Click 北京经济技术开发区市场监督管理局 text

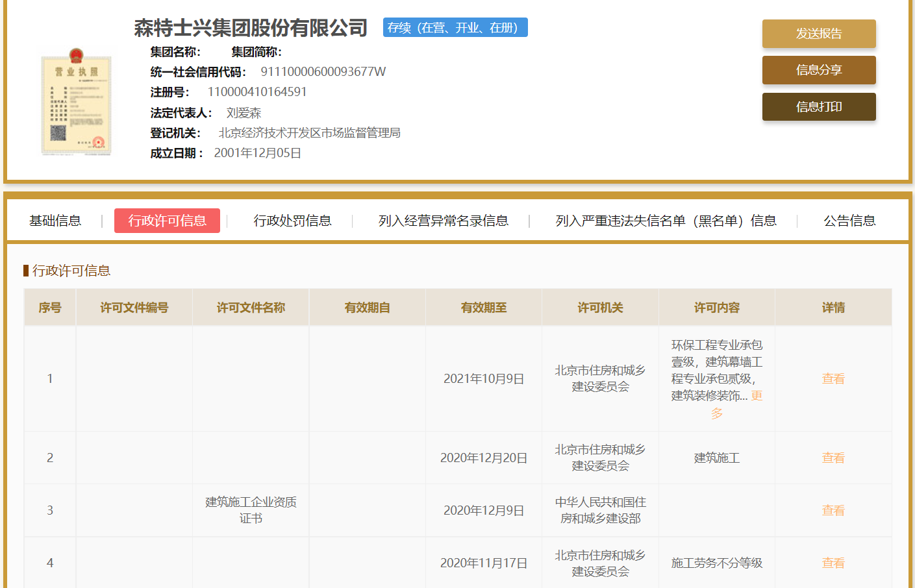pos(309,133)
